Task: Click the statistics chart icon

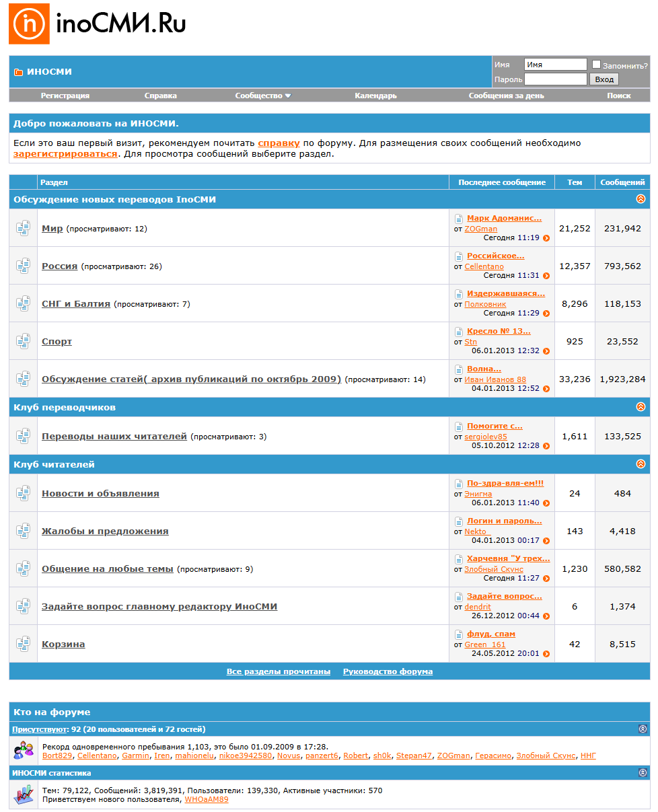Action: 24,795
